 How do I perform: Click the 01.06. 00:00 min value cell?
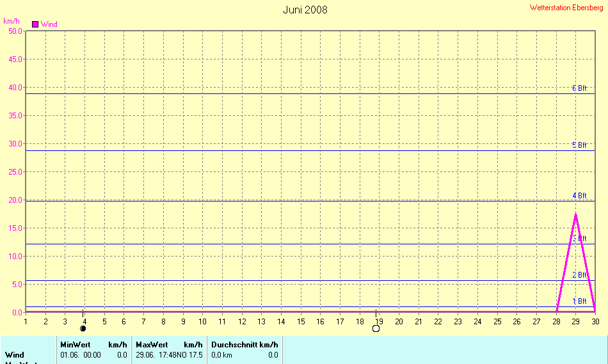pos(81,354)
